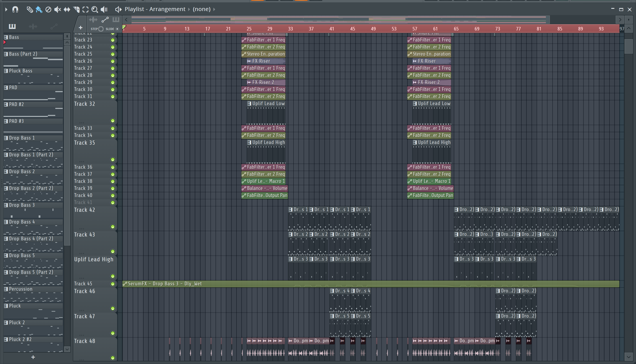The height and width of the screenshot is (364, 636).
Task: Open the (none) pattern selector arrow
Action: (x=214, y=9)
